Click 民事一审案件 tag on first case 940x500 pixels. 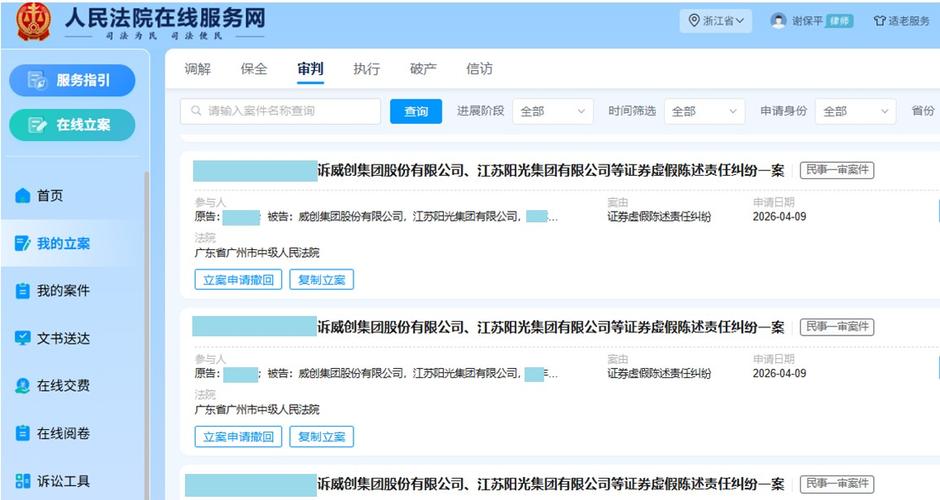837,170
